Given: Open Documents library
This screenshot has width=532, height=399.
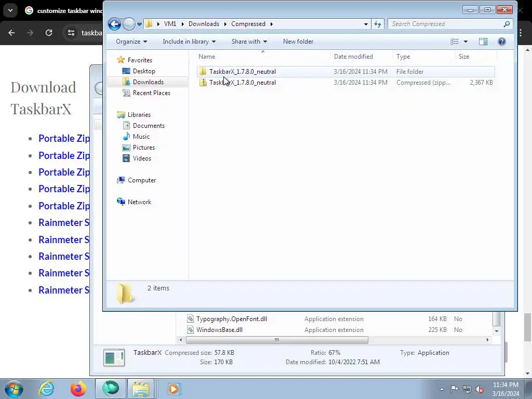Looking at the screenshot, I should pos(149,126).
